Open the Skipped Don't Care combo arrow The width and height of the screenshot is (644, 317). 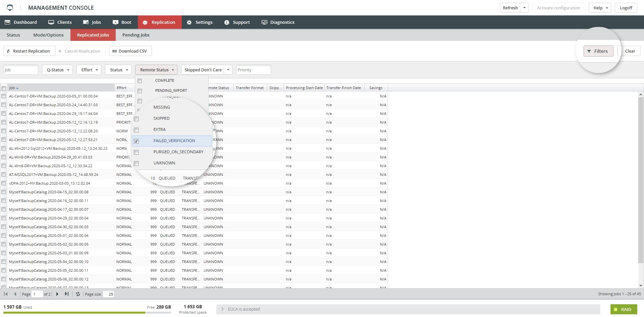click(x=228, y=70)
